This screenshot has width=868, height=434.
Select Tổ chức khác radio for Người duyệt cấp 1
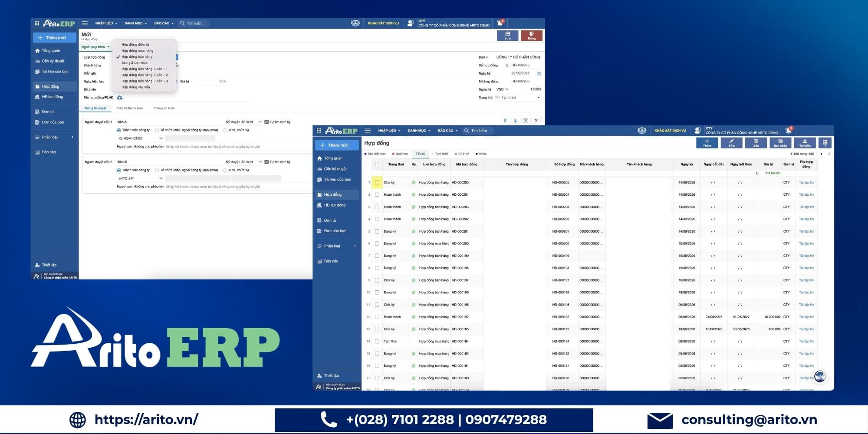[x=157, y=130]
